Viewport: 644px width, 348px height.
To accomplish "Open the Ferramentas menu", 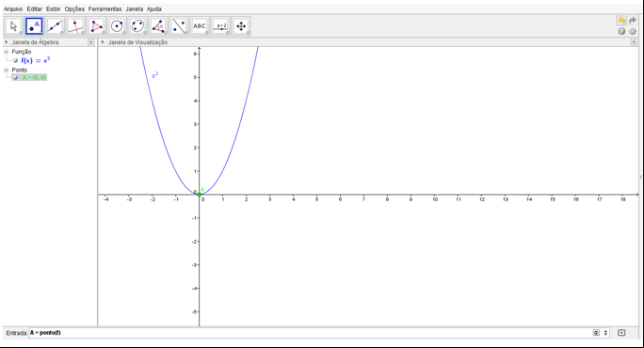I will click(105, 8).
